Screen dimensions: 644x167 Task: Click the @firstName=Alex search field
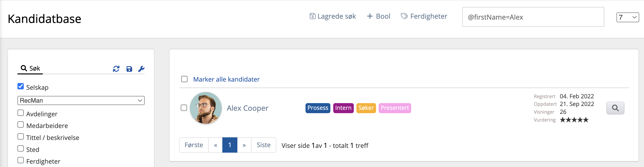coord(533,17)
